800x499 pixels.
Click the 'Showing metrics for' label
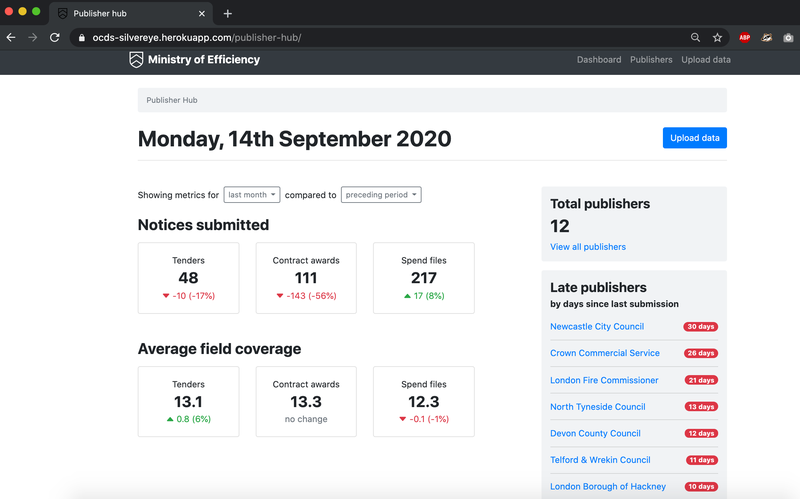point(178,195)
